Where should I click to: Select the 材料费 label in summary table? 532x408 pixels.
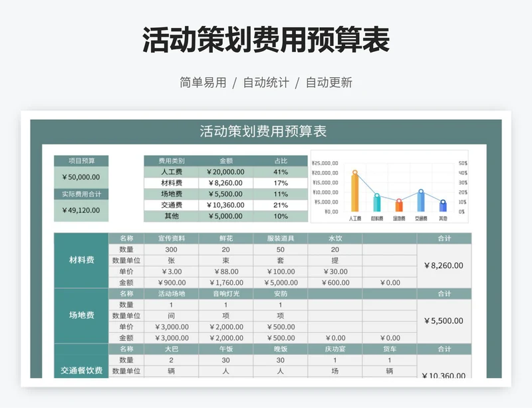[172, 183]
